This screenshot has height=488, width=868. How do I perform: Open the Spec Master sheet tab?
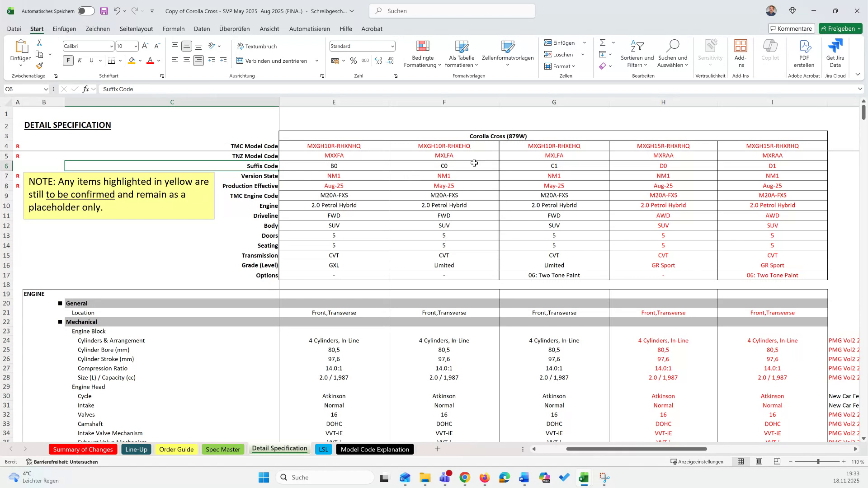click(x=223, y=449)
